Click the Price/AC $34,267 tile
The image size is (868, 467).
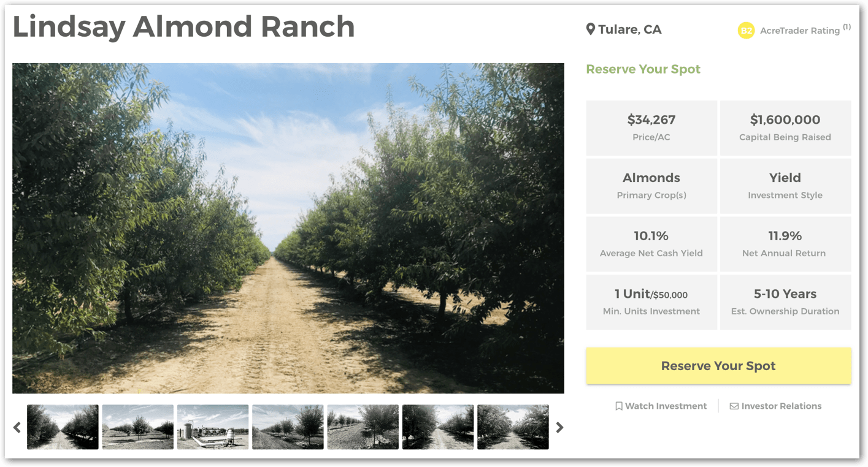pyautogui.click(x=651, y=127)
